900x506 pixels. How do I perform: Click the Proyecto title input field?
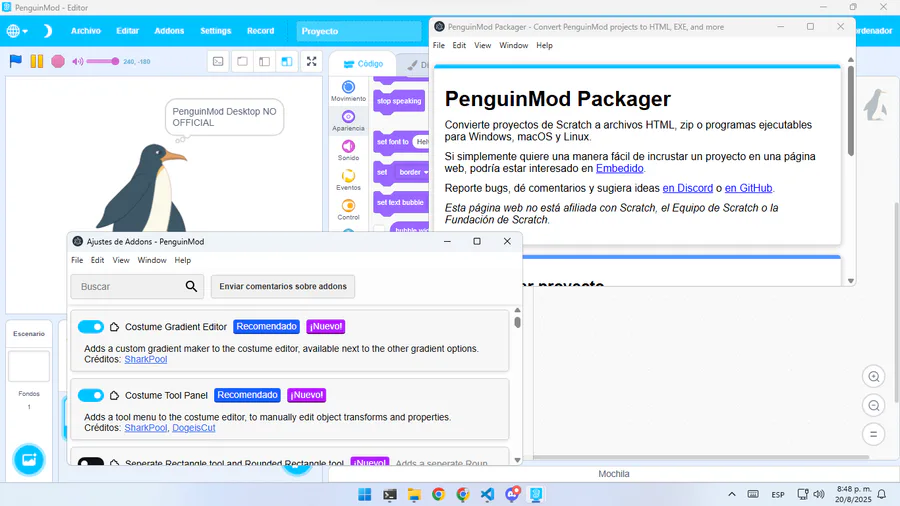[x=359, y=31]
